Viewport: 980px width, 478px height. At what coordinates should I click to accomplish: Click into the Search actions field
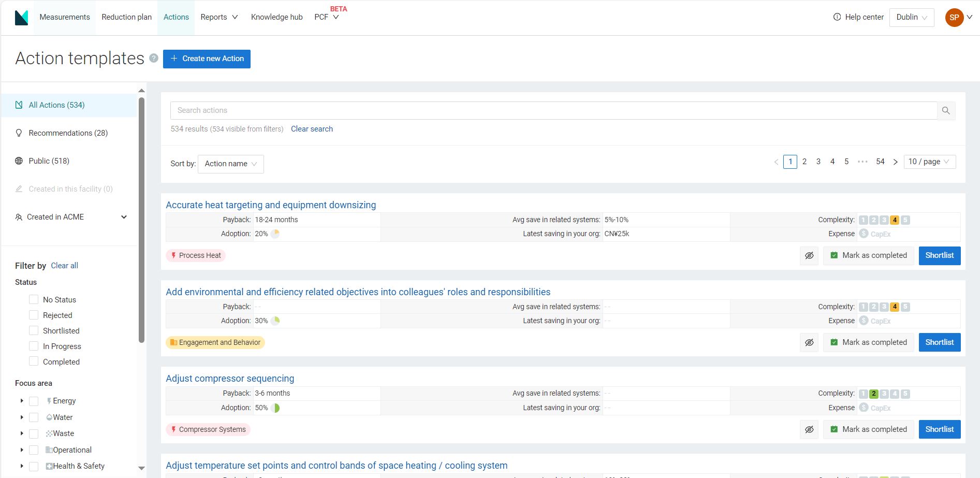coord(553,110)
